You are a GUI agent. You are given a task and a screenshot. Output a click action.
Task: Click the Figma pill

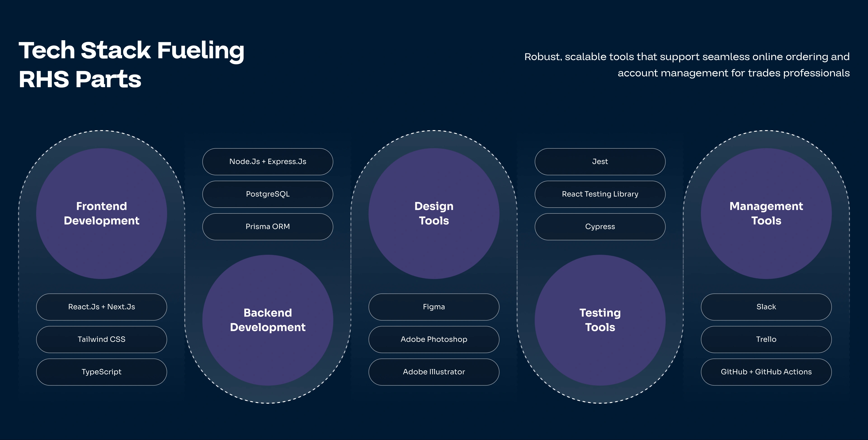click(x=434, y=307)
